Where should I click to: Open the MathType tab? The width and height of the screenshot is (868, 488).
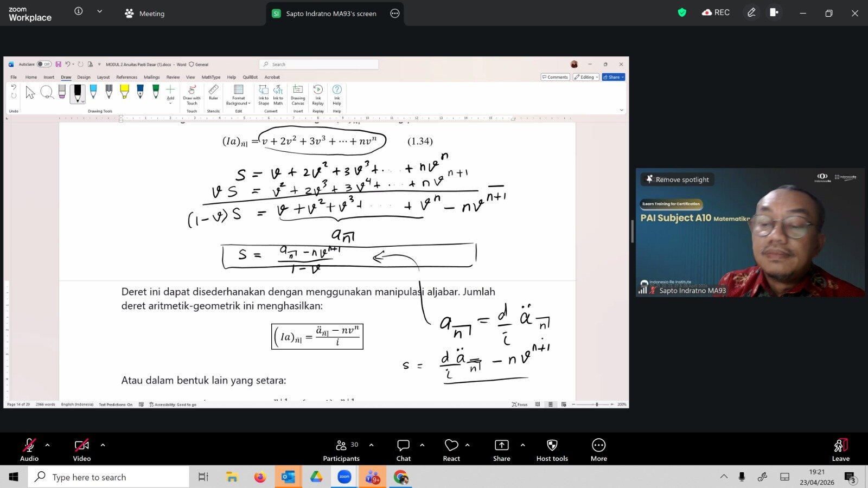click(211, 77)
